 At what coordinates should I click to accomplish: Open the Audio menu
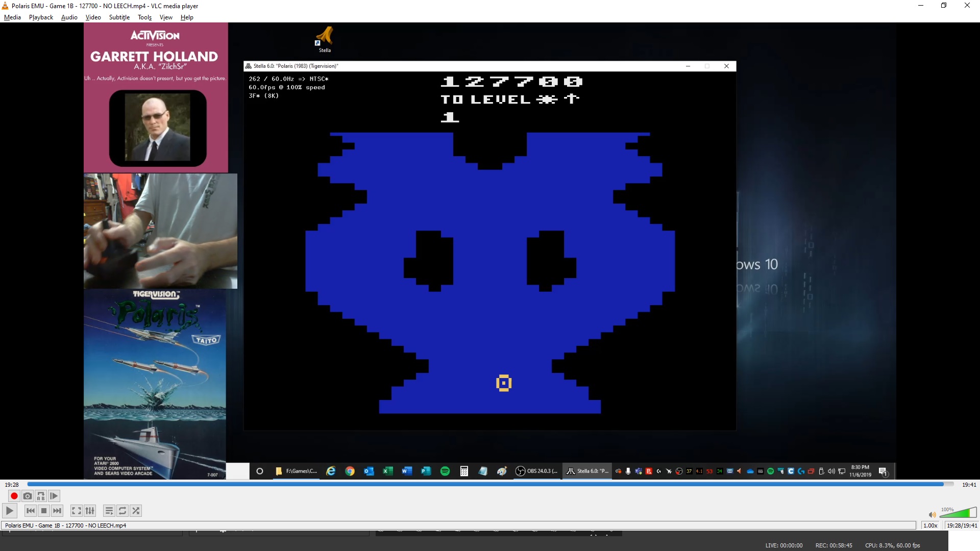point(69,17)
